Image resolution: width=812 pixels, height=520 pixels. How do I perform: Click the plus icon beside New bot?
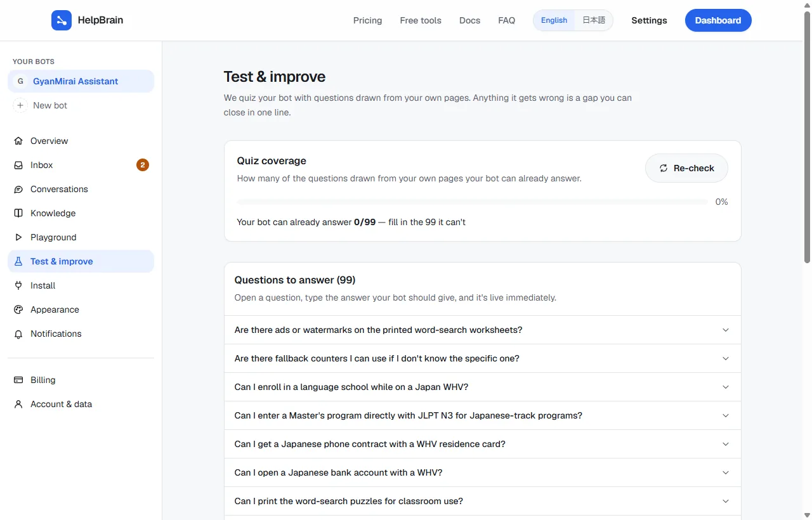(20, 105)
